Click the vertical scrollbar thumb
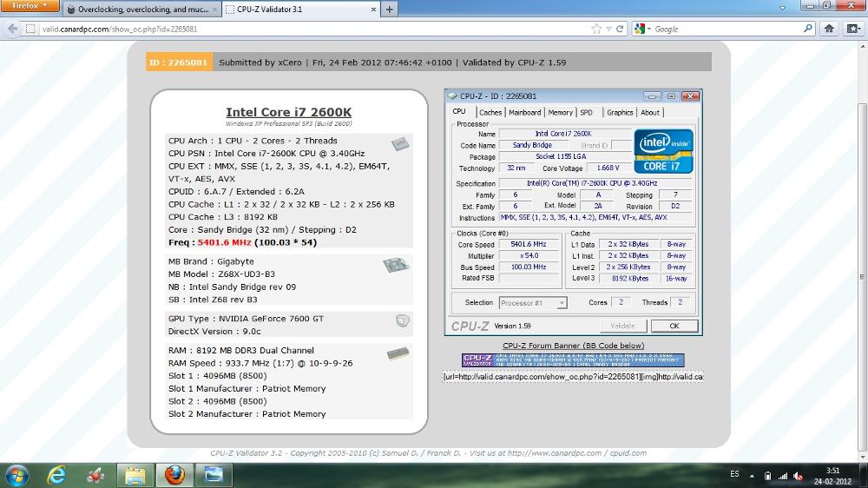This screenshot has height=488, width=868. coord(863,277)
